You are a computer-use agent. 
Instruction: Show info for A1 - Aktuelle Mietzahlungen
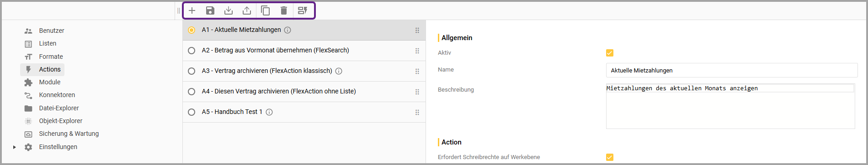tap(288, 30)
